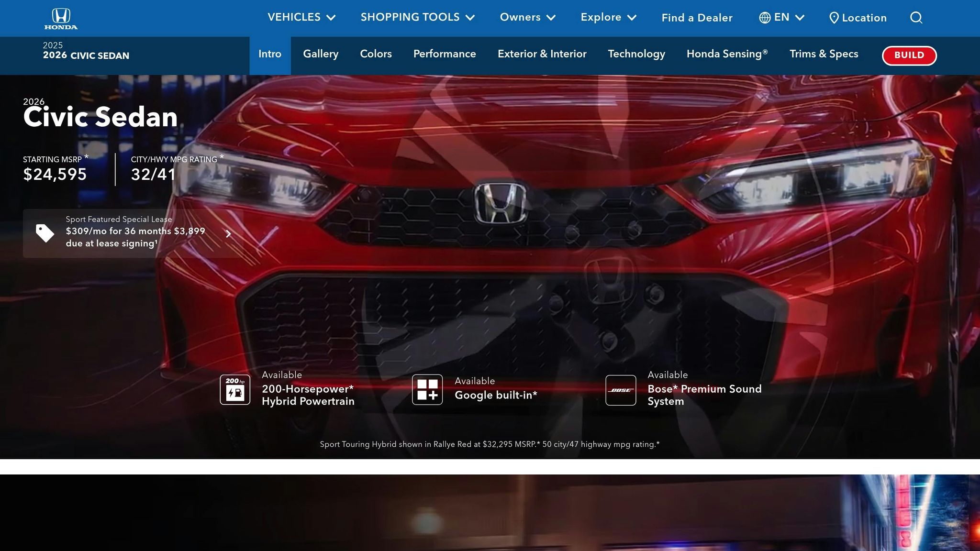980x551 pixels.
Task: Click the Google built-in grid icon
Action: 427,390
